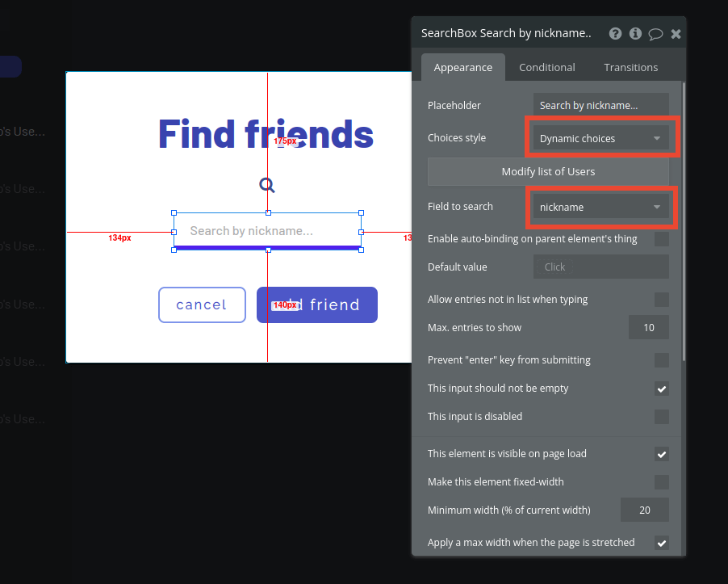Screen dimensions: 728x584
Task: Disable This element is visible on page load
Action: pos(662,454)
